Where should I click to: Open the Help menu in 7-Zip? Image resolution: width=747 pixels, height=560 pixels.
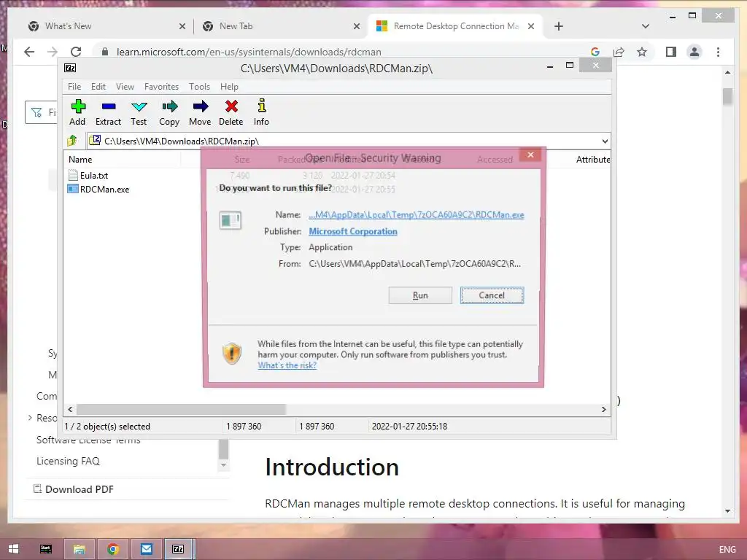click(x=229, y=87)
